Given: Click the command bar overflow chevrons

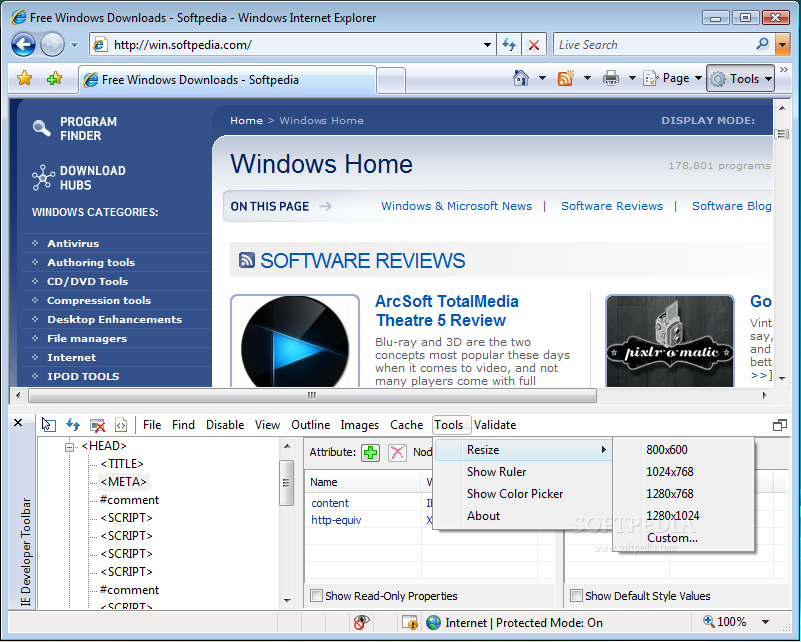Looking at the screenshot, I should point(784,69).
